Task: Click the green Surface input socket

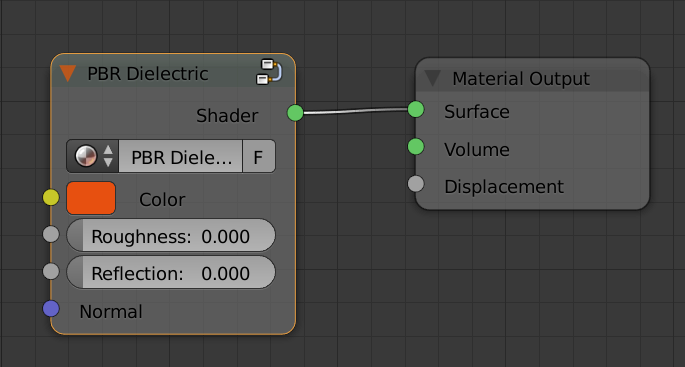Action: click(416, 109)
